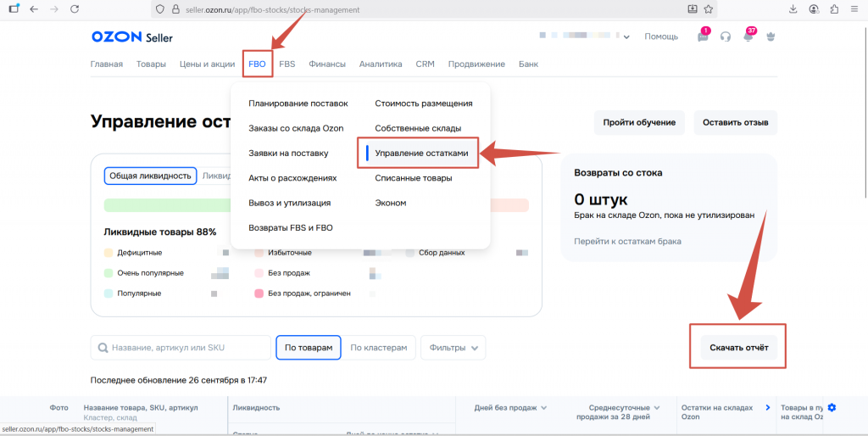Click the Firefox downloads arrow icon
Viewport: 868px width, 436px height.
(793, 9)
